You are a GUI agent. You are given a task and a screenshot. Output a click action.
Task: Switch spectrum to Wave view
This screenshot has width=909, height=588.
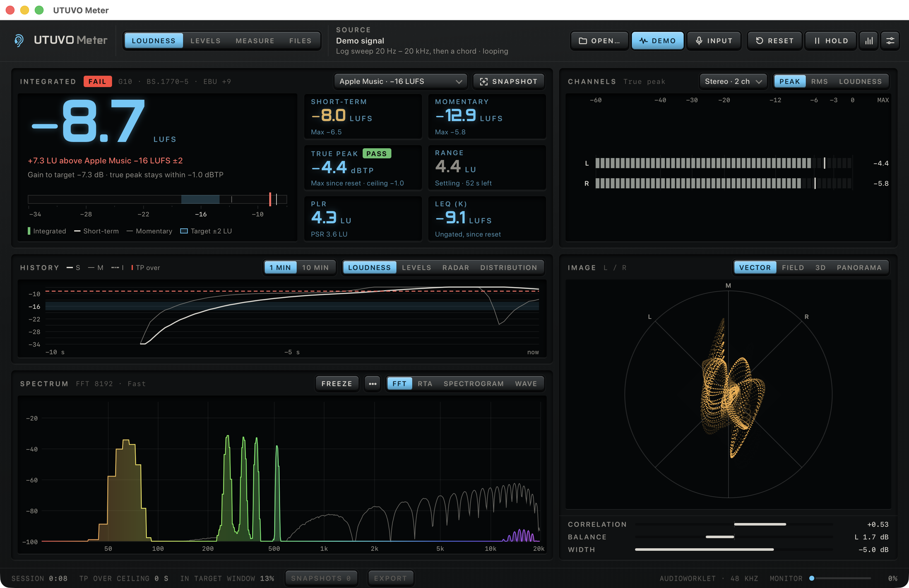(x=526, y=384)
